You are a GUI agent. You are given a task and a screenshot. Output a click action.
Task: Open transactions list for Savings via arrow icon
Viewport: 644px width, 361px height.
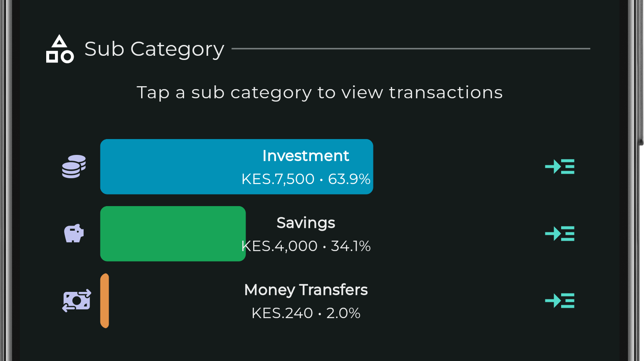tap(559, 234)
